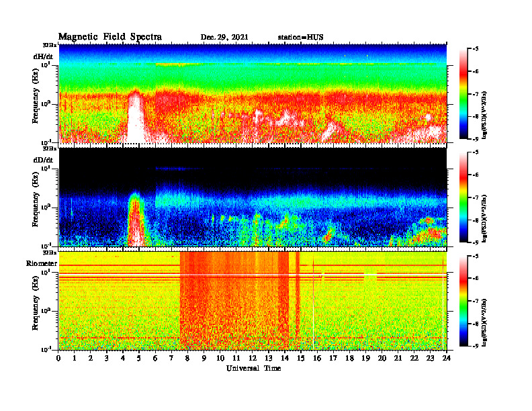Viewport: 532px width, 411px height.
Task: Click hour 10 on Universal Time axis
Action: point(220,359)
